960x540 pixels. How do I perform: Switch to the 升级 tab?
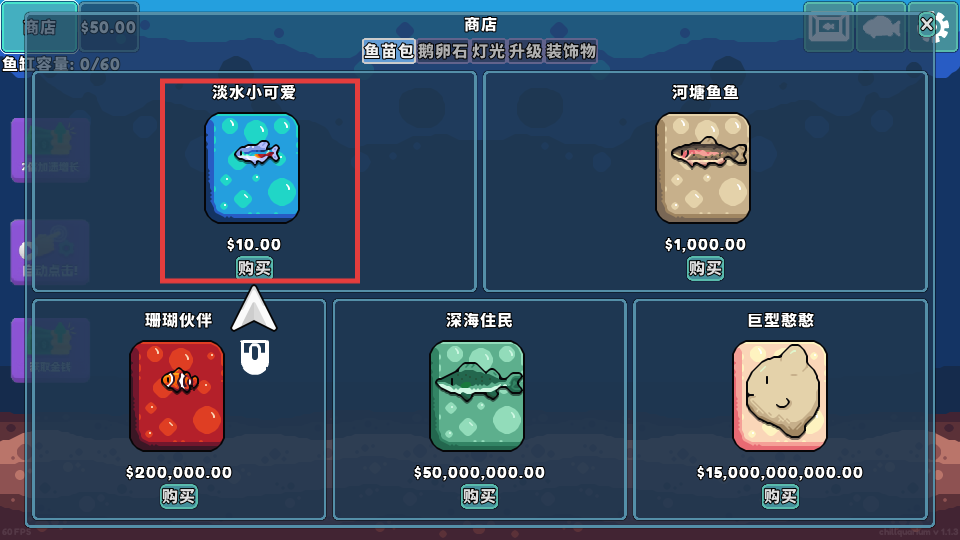(525, 51)
